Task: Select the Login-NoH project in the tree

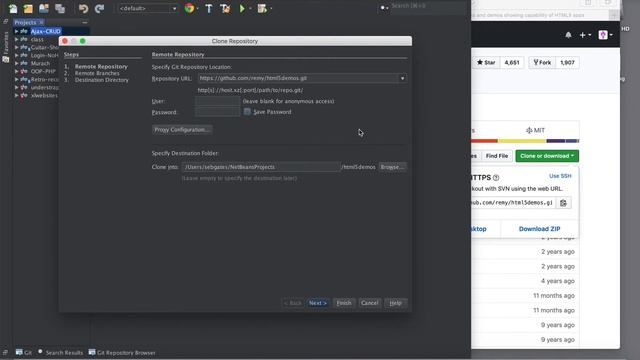Action: 44,56
